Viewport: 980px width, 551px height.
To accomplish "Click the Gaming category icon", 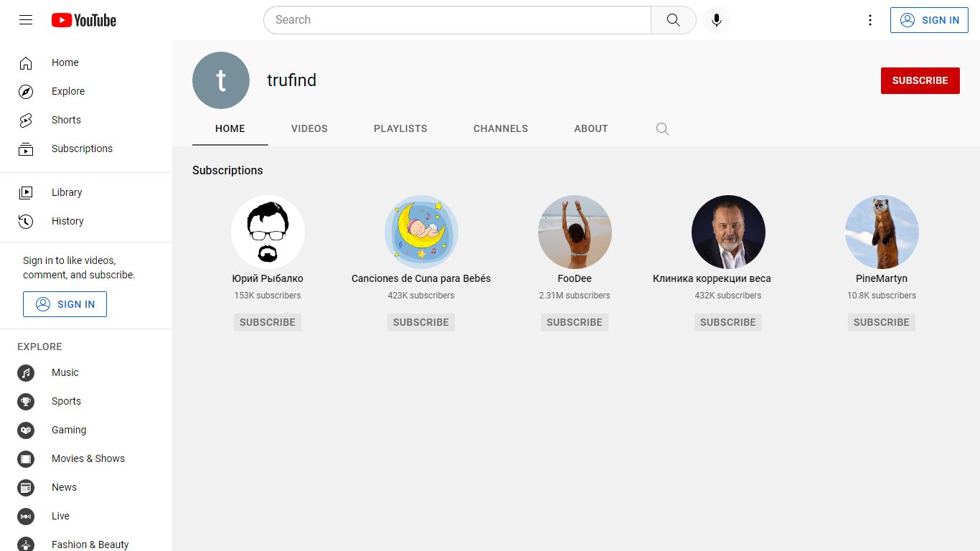I will tap(26, 430).
